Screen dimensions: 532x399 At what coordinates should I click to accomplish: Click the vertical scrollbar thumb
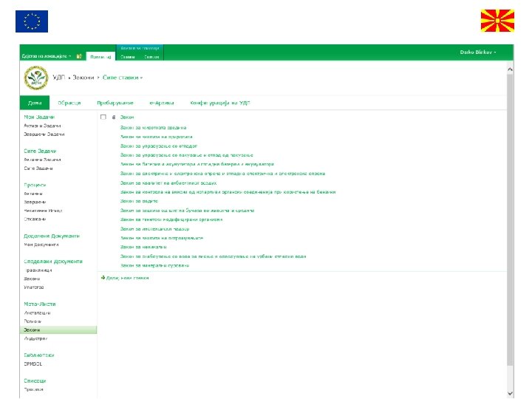(x=510, y=219)
